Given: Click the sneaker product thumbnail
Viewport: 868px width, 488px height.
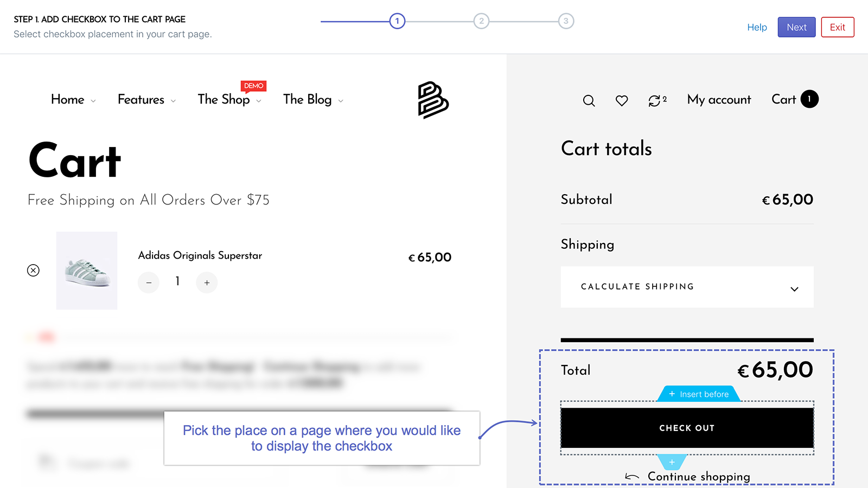Looking at the screenshot, I should point(87,270).
